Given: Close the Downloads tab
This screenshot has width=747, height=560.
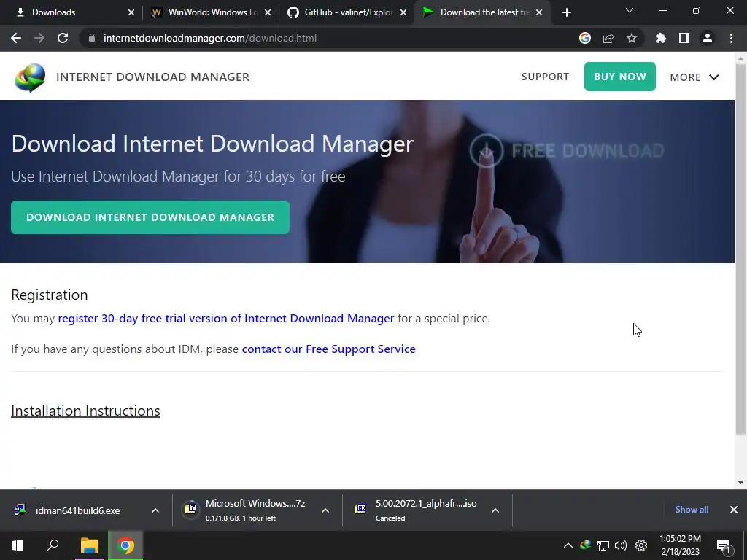Looking at the screenshot, I should pyautogui.click(x=131, y=12).
